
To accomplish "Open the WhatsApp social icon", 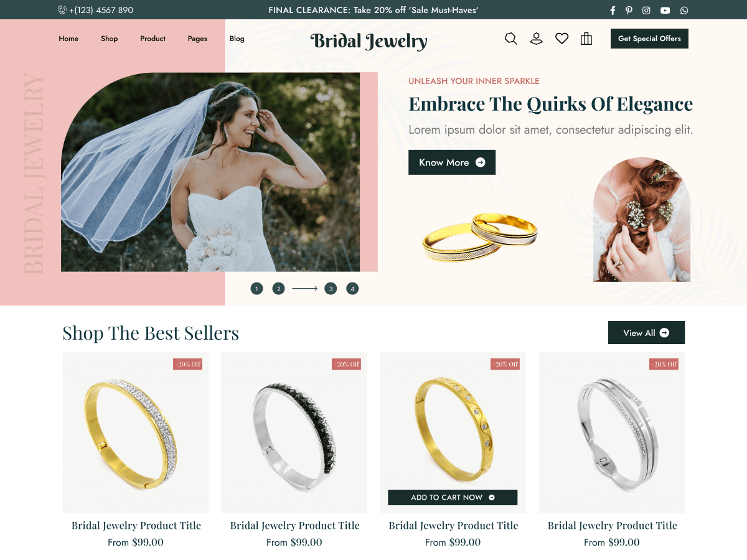I will (685, 10).
